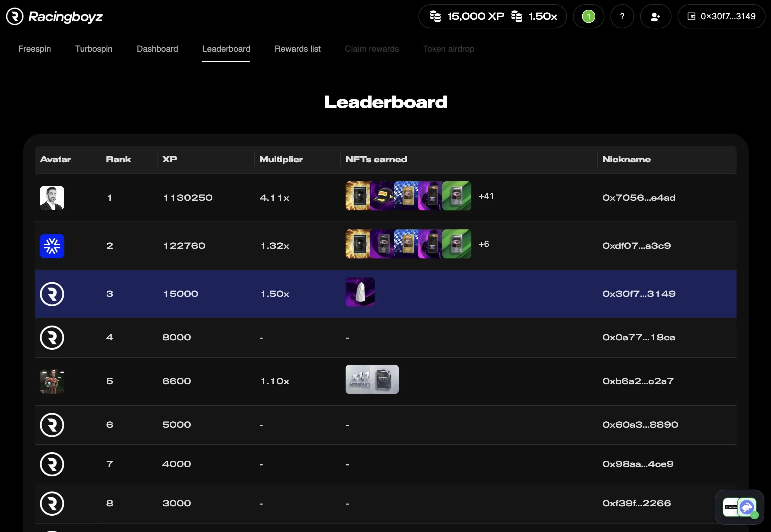Screen dimensions: 771x532
Task: Click the Avatar column header
Action: pos(55,159)
